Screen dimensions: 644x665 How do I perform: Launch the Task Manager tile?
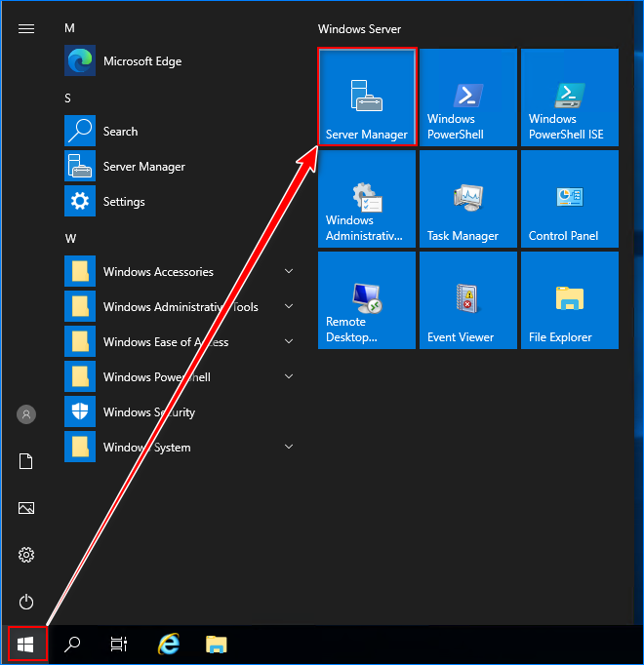coord(468,199)
